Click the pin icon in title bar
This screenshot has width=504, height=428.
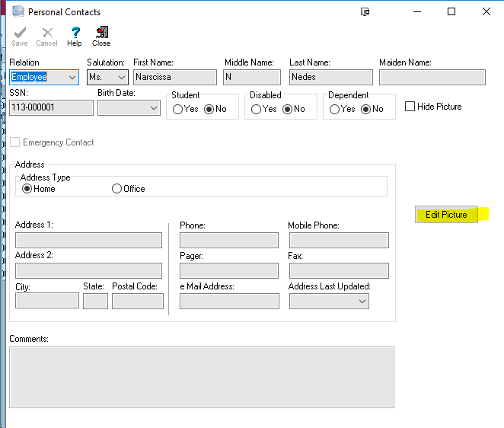pyautogui.click(x=365, y=11)
